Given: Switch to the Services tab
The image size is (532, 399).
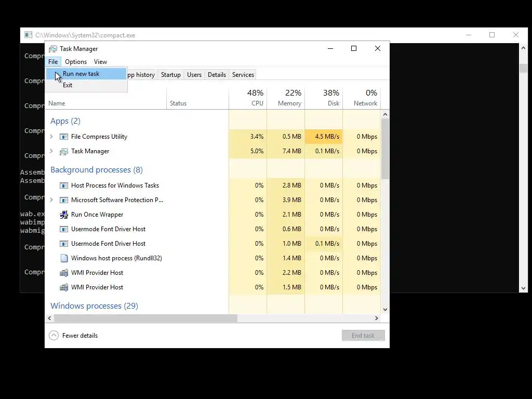Looking at the screenshot, I should pyautogui.click(x=243, y=75).
